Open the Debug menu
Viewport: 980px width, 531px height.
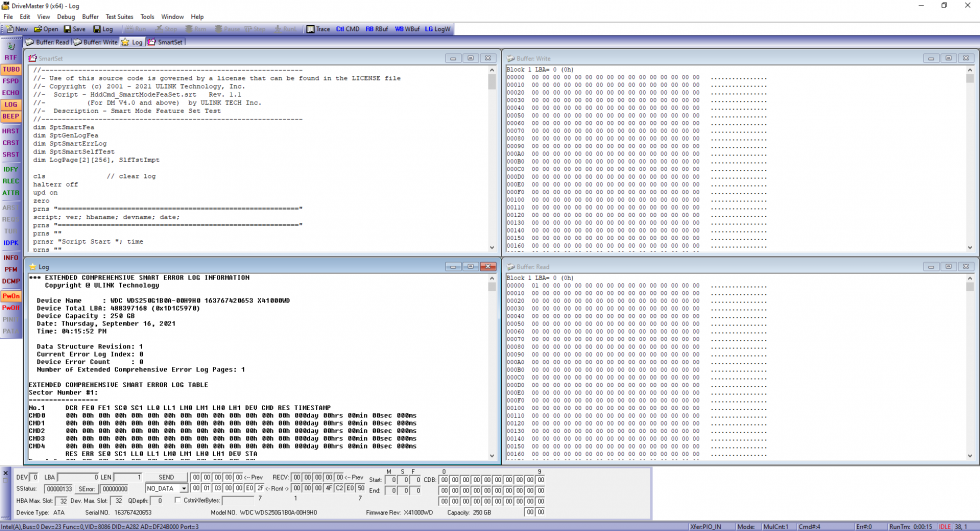pos(66,17)
